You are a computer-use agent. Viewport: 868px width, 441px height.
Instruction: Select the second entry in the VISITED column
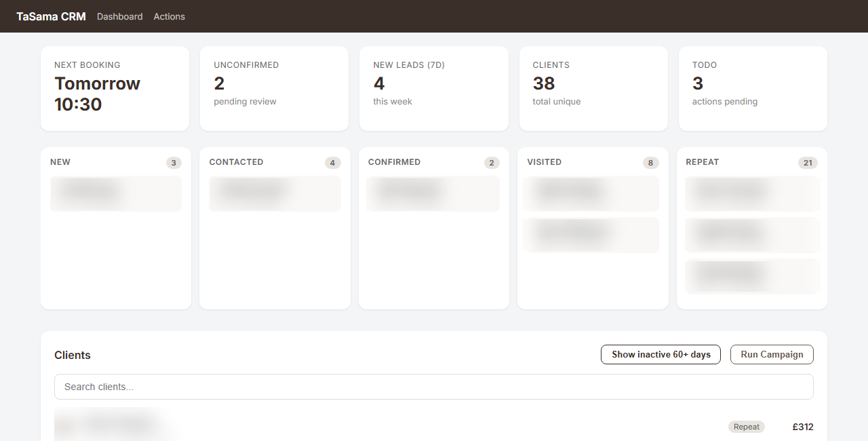pyautogui.click(x=591, y=235)
